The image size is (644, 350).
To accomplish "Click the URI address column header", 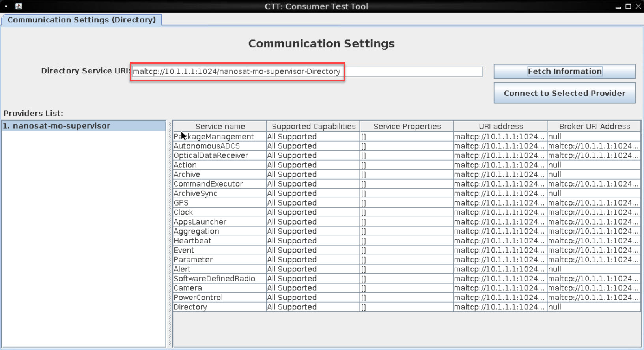I will 500,126.
